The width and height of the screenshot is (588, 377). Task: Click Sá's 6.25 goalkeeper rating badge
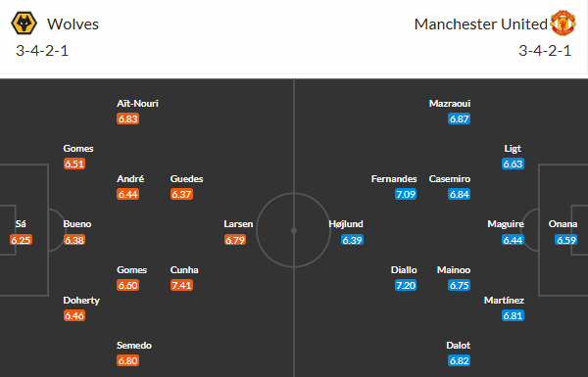(x=21, y=240)
